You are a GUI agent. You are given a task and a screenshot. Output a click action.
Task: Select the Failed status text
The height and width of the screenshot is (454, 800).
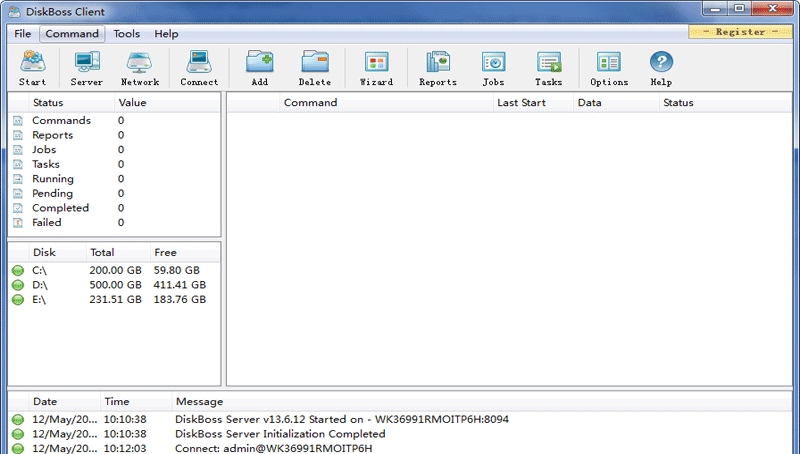(46, 223)
